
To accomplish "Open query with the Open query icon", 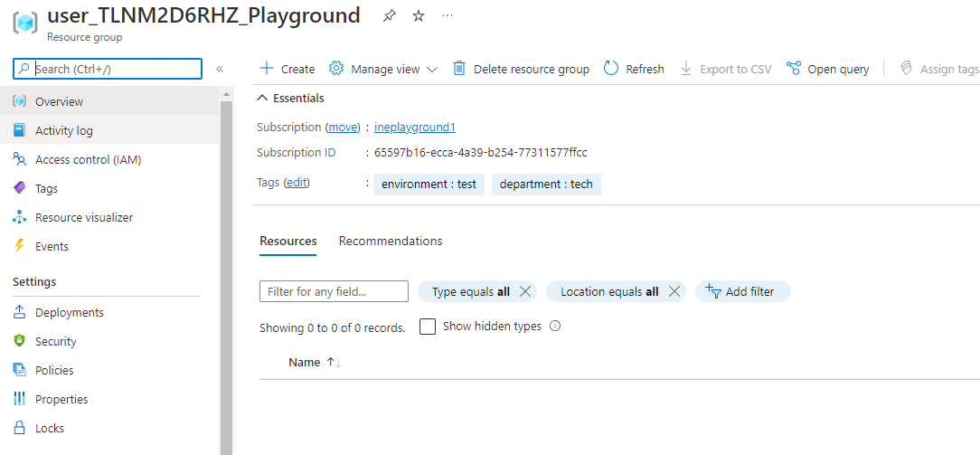I will point(794,69).
